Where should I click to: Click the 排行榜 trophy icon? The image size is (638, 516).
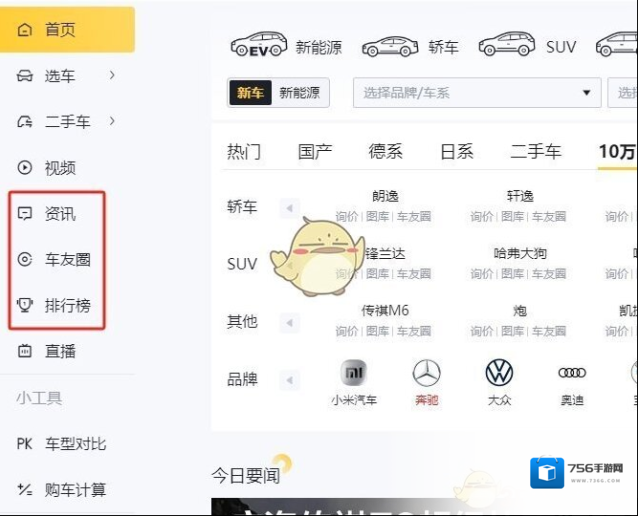pos(25,306)
